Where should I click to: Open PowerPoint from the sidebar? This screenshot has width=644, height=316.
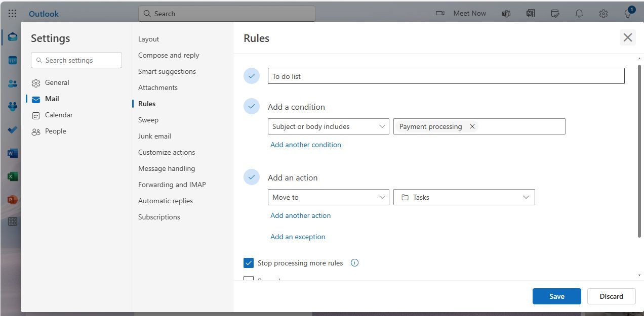coord(12,199)
